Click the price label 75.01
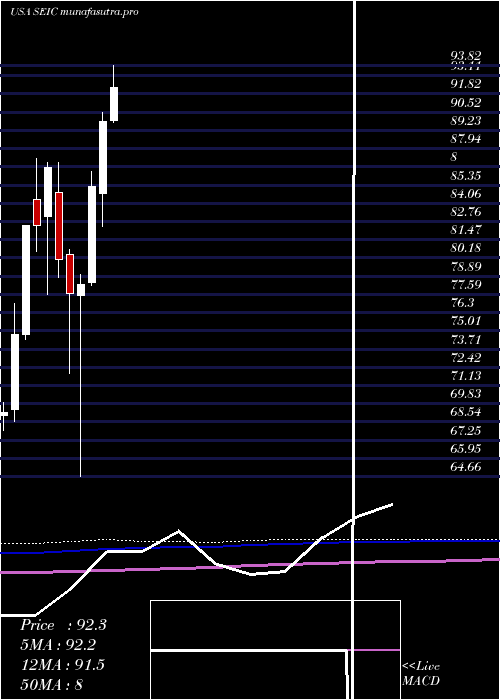Screen dimensions: 500x700 click(x=466, y=321)
